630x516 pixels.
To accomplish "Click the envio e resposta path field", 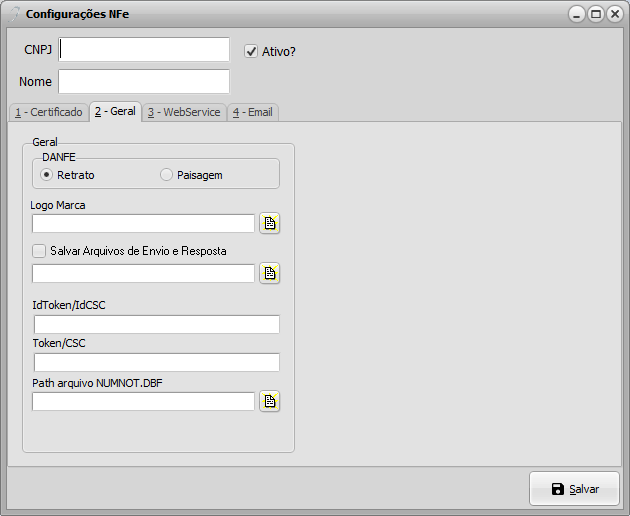I will 143,273.
